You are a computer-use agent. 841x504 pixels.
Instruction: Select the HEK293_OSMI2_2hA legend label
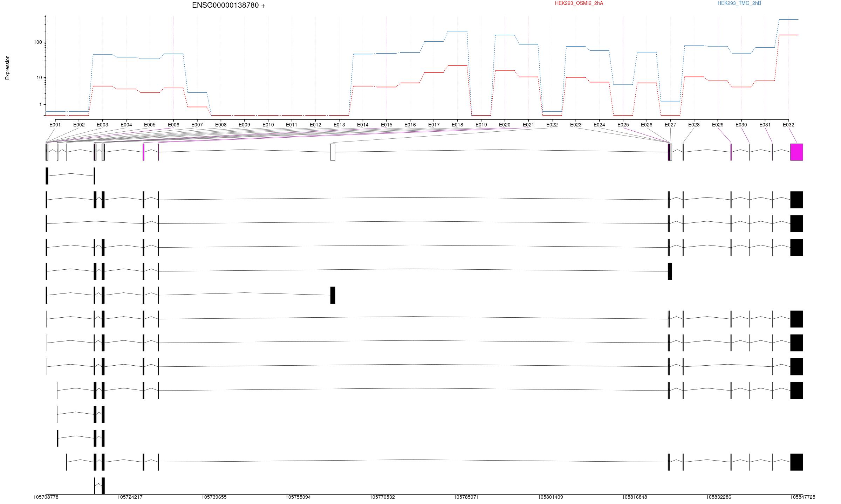tap(579, 3)
